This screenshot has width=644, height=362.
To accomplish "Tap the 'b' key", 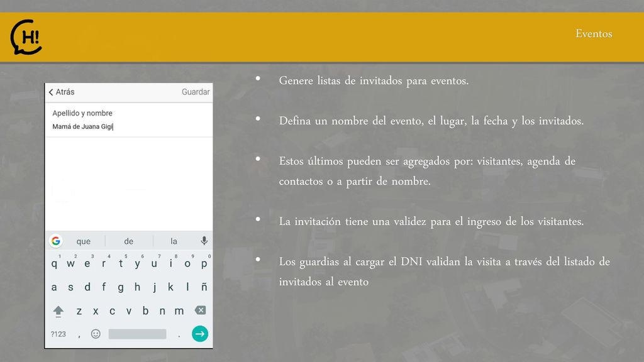I will coord(145,311).
